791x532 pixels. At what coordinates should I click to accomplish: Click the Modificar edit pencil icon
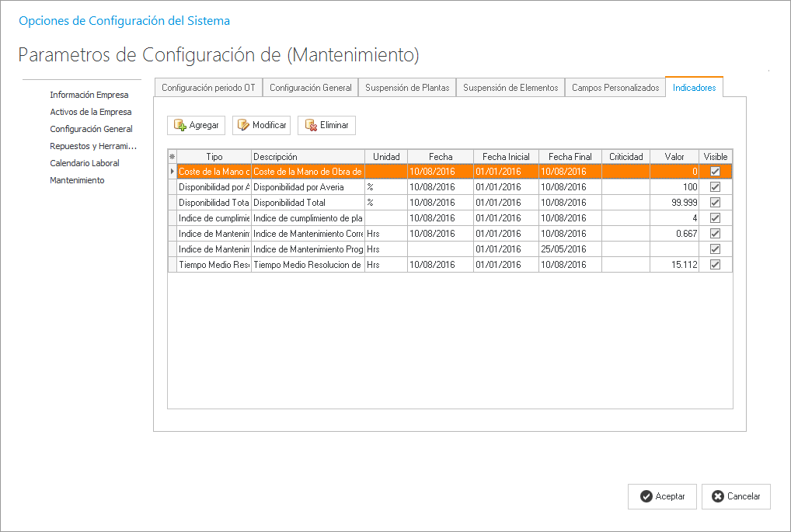[243, 125]
